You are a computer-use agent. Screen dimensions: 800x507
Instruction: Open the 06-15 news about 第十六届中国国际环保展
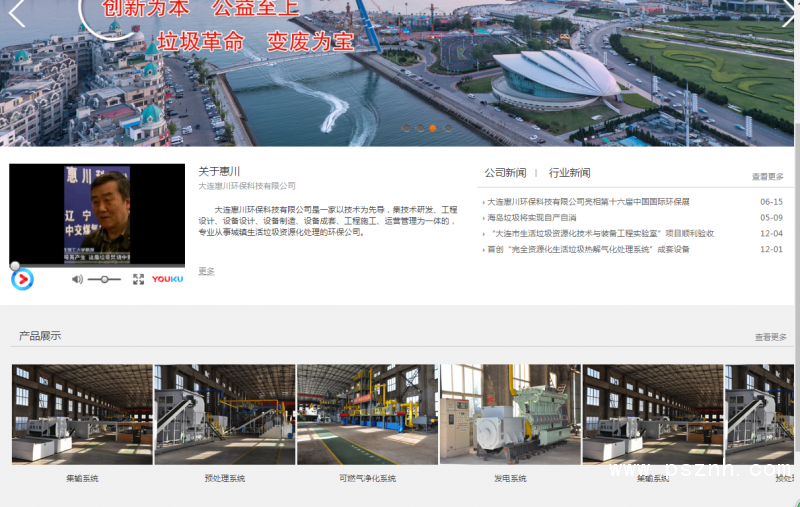tap(588, 202)
